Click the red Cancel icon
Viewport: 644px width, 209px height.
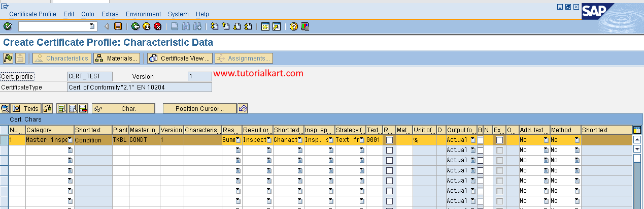(x=157, y=26)
